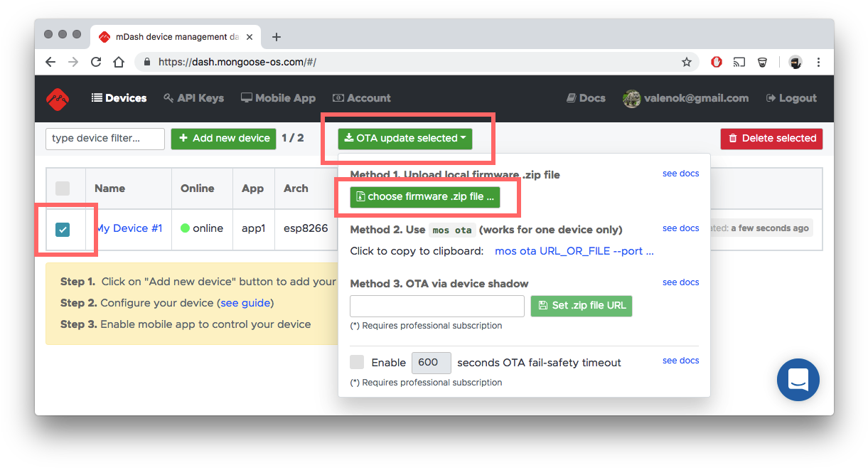Open see docs for Method 1

(x=681, y=174)
